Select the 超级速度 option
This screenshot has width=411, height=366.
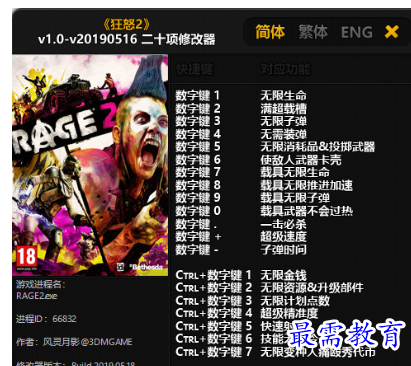pos(283,237)
